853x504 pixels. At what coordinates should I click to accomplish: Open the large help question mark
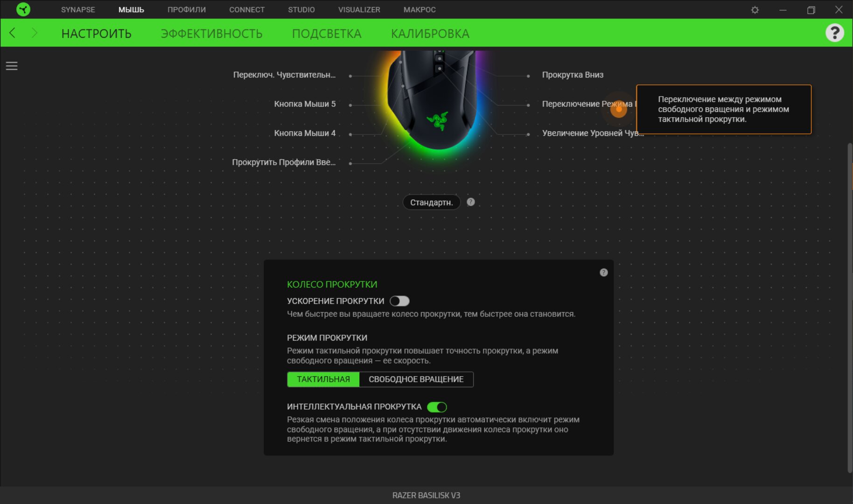coord(835,33)
